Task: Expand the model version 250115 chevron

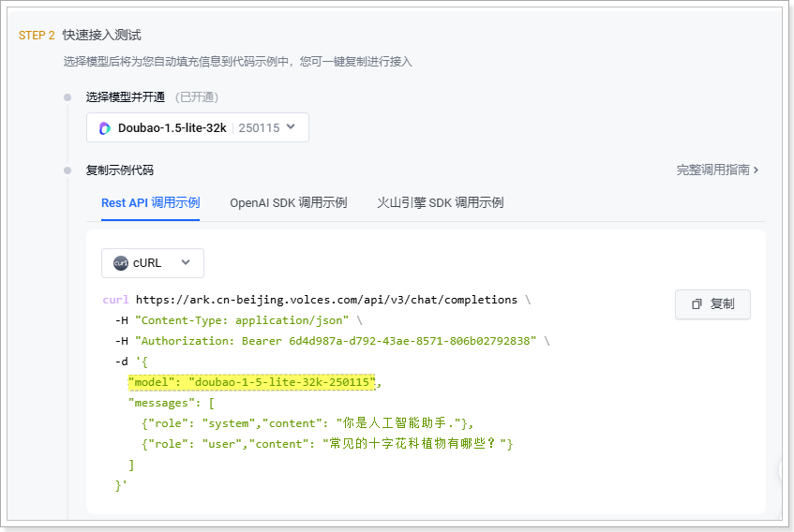Action: [291, 127]
